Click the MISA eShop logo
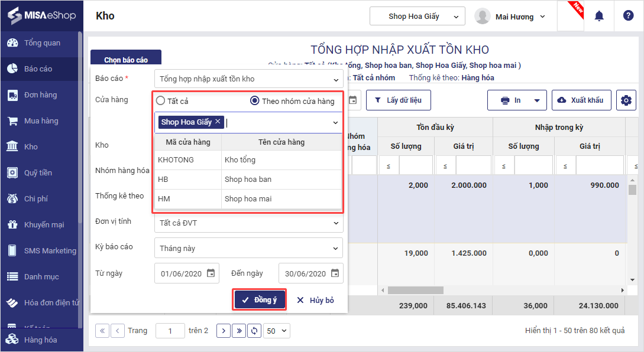This screenshot has width=644, height=352. (42, 15)
